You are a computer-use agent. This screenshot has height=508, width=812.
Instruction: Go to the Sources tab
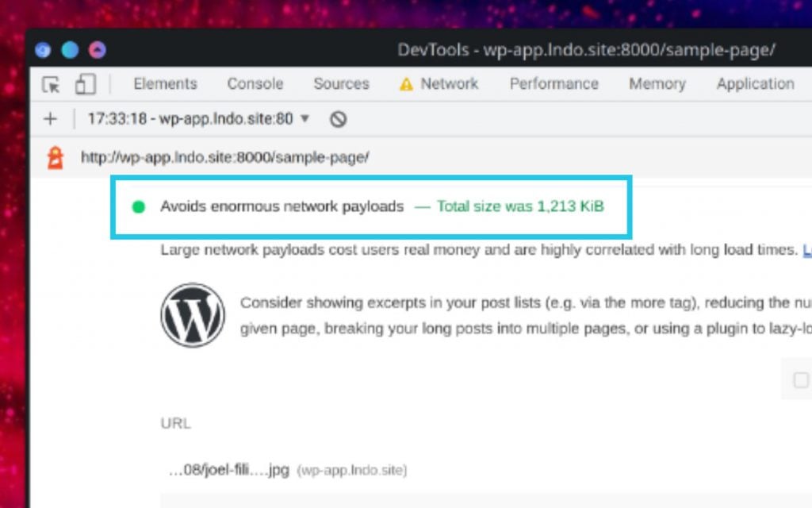click(341, 84)
